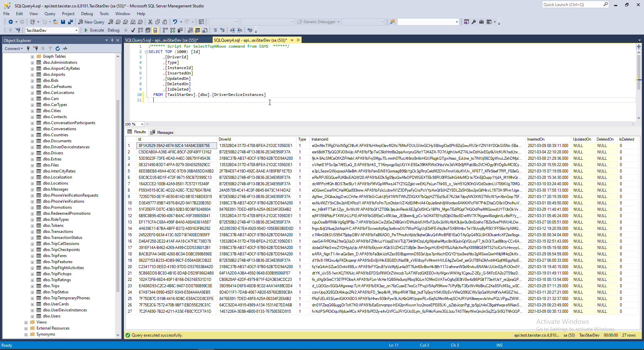The height and width of the screenshot is (350, 644).
Task: Display the estimated execution plan
Action: coord(140,30)
